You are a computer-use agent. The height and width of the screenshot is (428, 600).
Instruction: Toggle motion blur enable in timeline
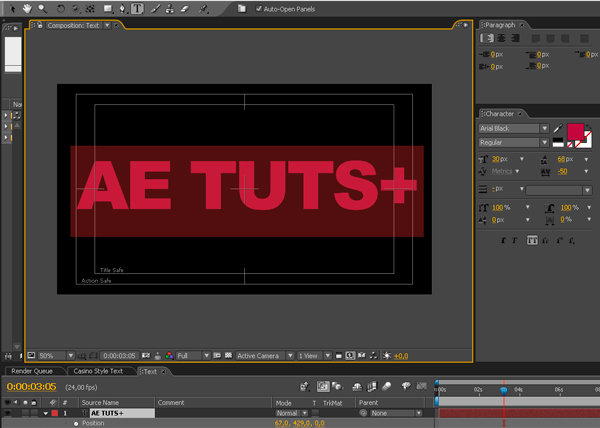click(x=387, y=387)
